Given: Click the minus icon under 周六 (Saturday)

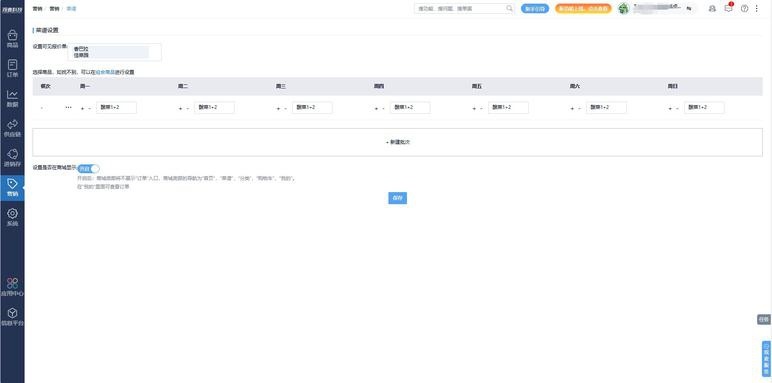Looking at the screenshot, I should click(x=579, y=108).
